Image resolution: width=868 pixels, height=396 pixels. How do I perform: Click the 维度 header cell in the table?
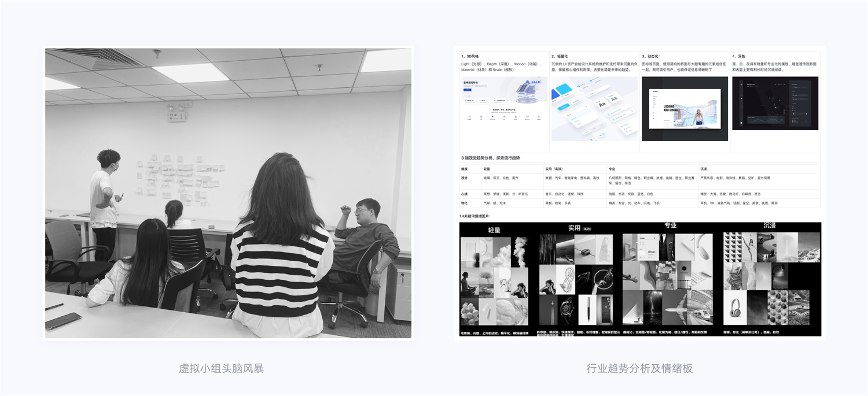click(x=465, y=169)
